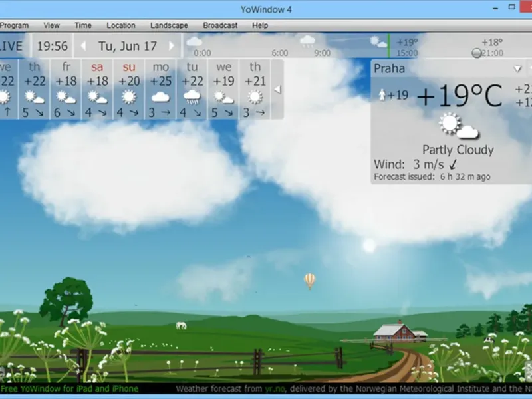
Task: Click current partly cloudy sun icon
Action: [458, 126]
